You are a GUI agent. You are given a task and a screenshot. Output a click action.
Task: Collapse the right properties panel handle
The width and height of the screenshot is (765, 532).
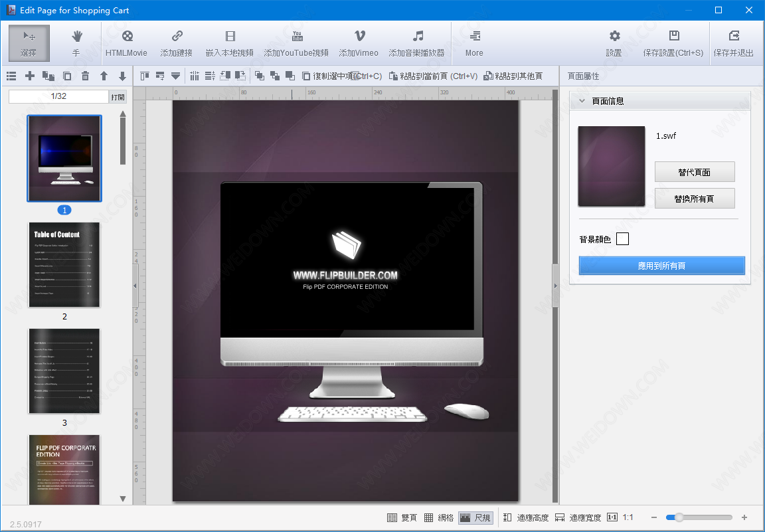point(555,286)
